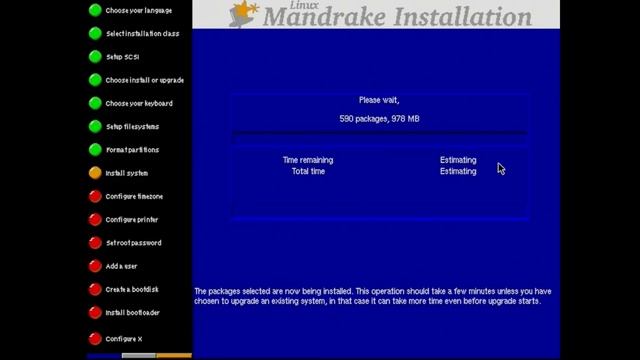Open the Setup SCSI step
Screen dimensions: 640x360
(122, 57)
